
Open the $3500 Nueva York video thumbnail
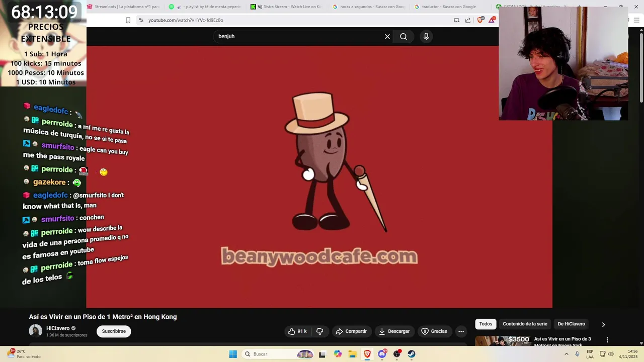(x=503, y=341)
